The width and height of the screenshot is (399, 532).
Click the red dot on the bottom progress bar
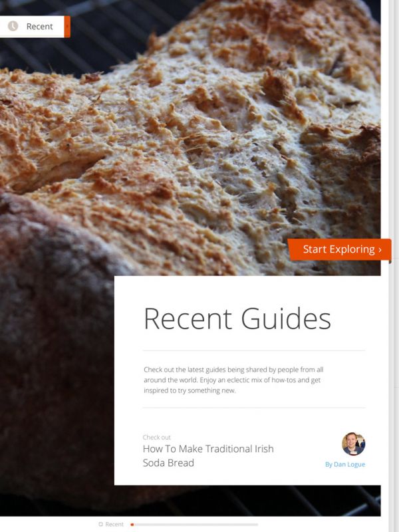tap(132, 525)
